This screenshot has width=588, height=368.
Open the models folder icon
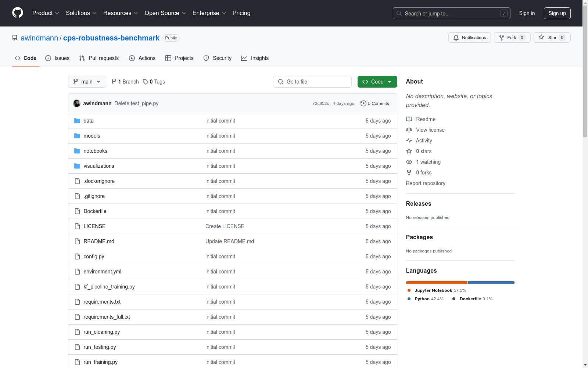[77, 136]
